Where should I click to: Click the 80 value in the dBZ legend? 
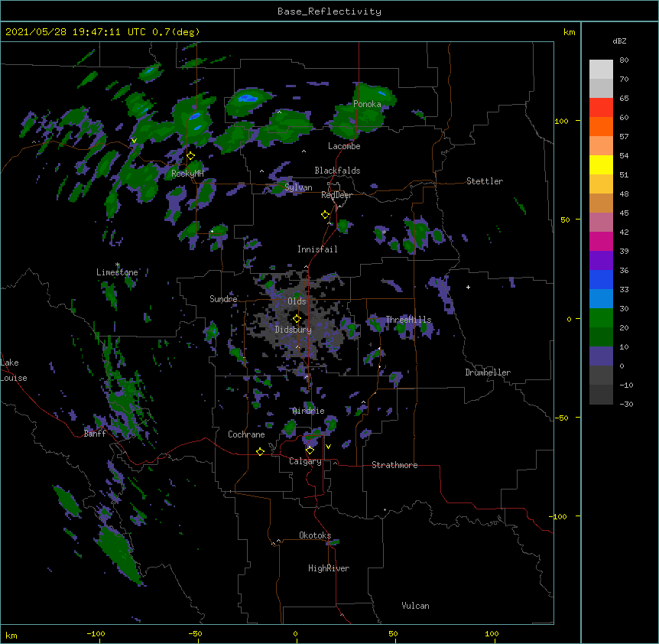(x=624, y=60)
